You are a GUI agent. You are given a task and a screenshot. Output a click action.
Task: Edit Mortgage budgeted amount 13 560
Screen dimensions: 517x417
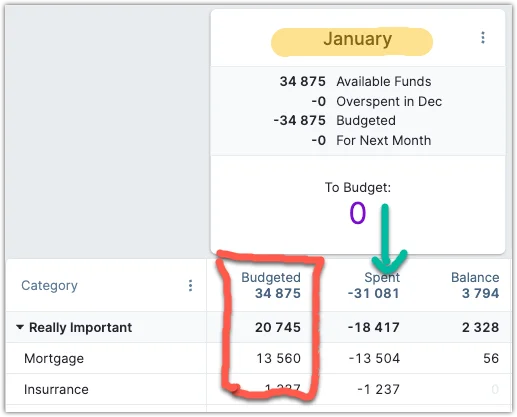(278, 358)
